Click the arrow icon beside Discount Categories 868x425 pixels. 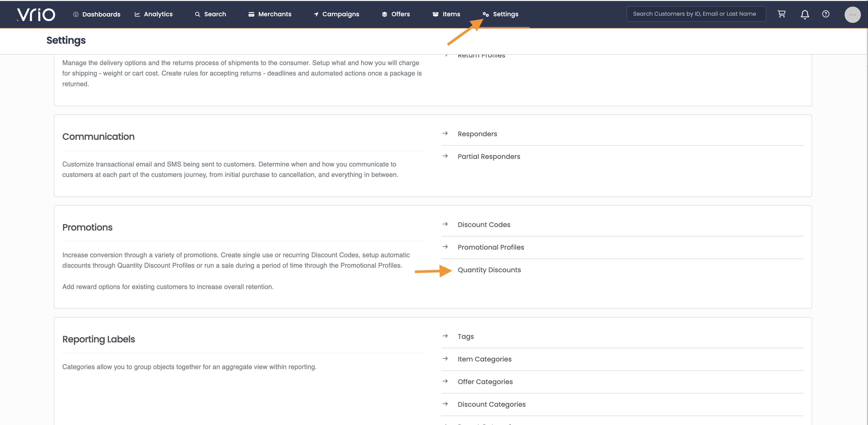point(445,404)
